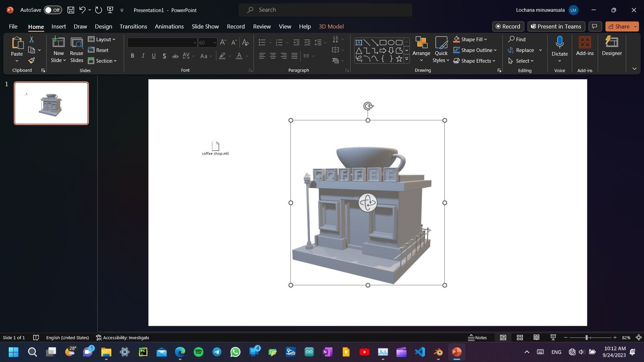Click the Cut scissors icon
The image size is (644, 362).
(32, 40)
